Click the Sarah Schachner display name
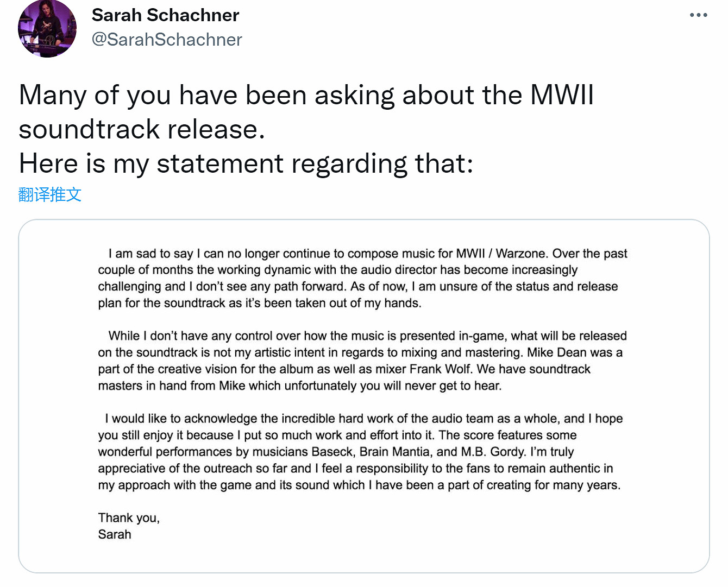Image resolution: width=728 pixels, height=587 pixels. tap(165, 15)
